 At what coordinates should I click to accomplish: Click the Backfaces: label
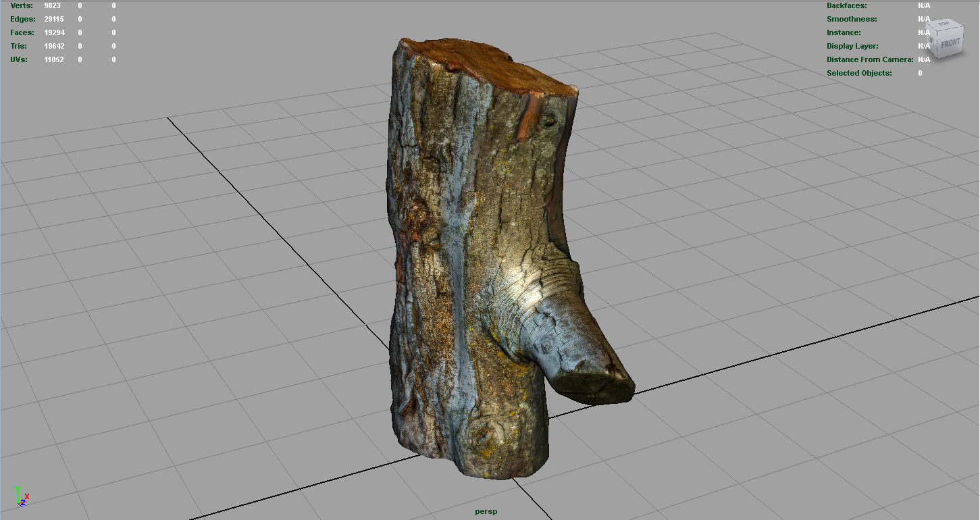tap(848, 5)
